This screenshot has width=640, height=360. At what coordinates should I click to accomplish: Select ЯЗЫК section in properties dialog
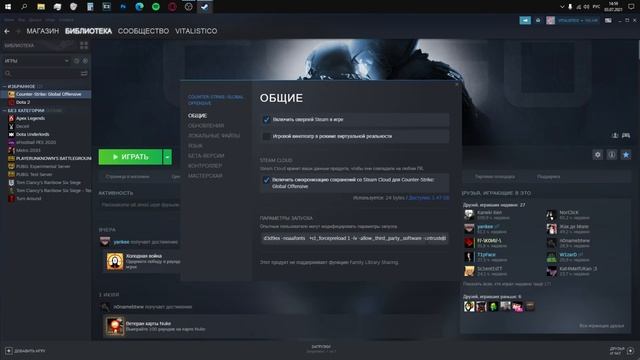click(x=195, y=146)
